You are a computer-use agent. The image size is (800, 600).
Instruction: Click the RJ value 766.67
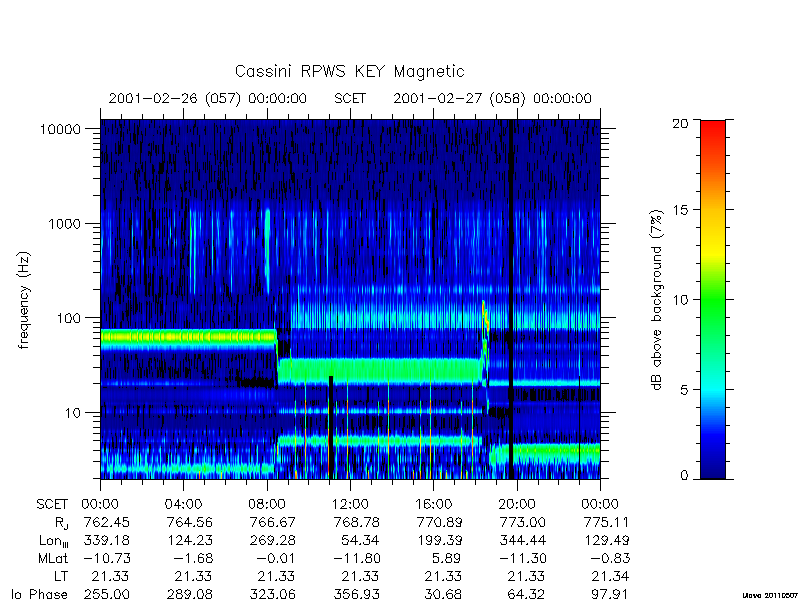[273, 523]
